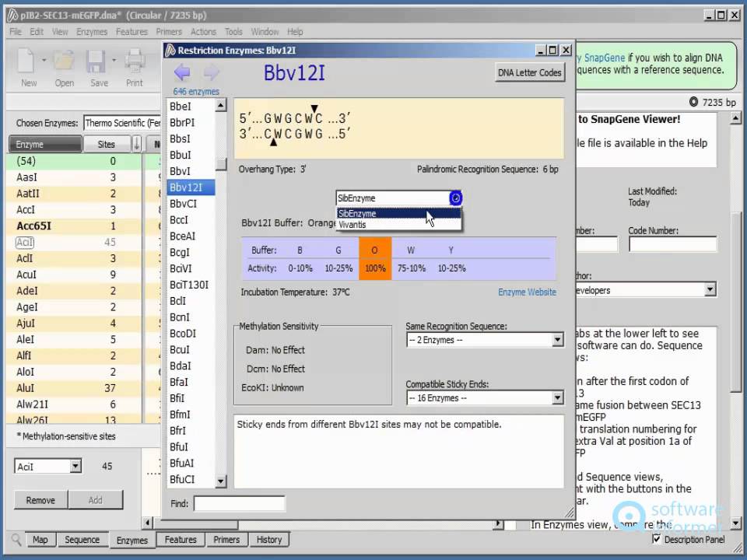
Task: Select the AcuI row with 9 sites
Action: 74,275
